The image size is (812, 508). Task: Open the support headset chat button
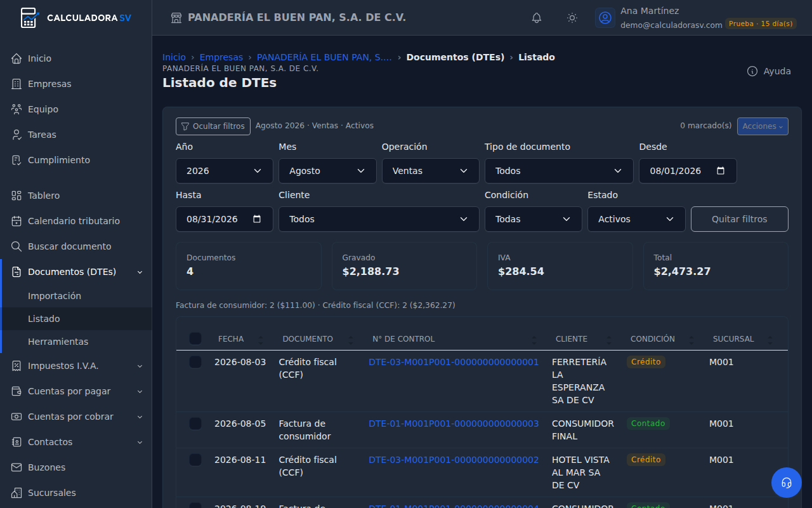(787, 483)
